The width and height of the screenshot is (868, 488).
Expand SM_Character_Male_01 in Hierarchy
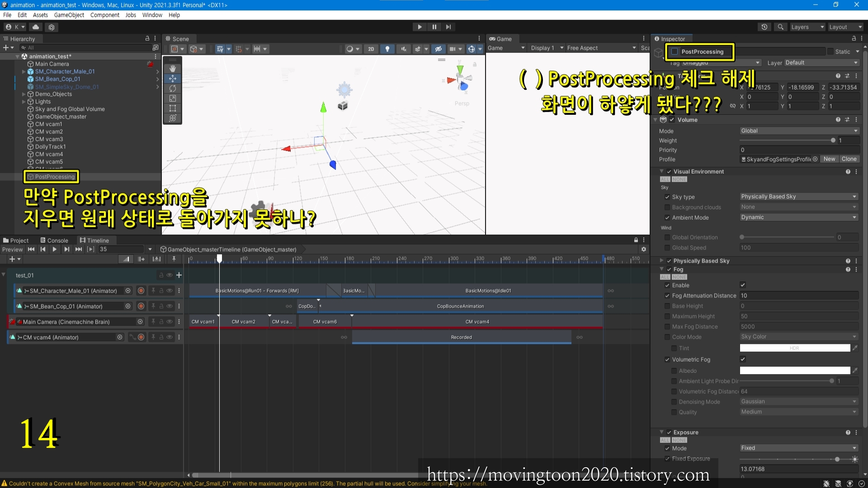(24, 71)
